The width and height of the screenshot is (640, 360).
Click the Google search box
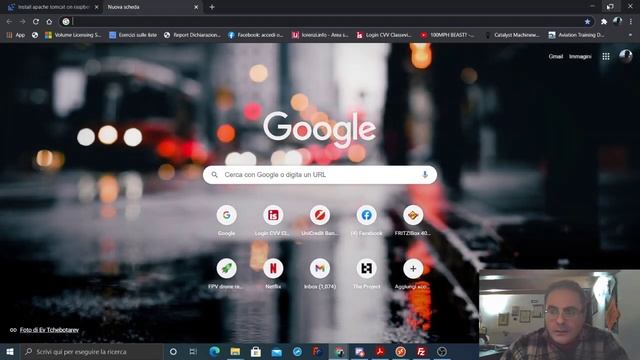(320, 175)
